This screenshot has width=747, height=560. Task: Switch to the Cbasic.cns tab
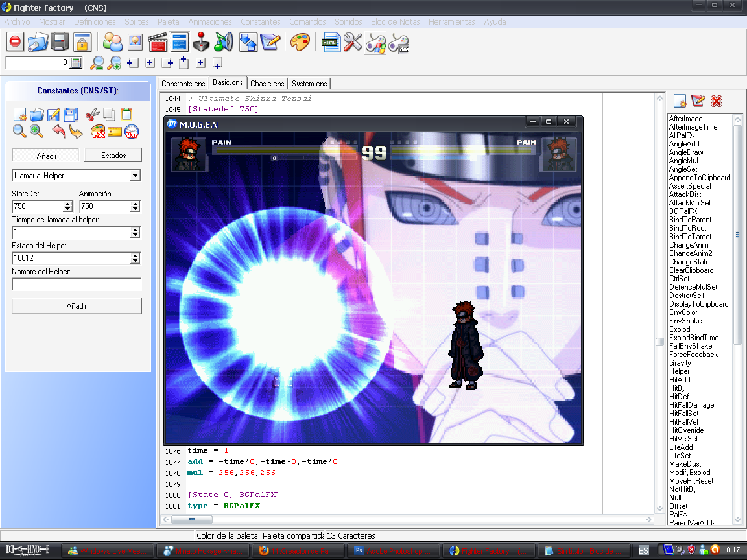point(267,84)
